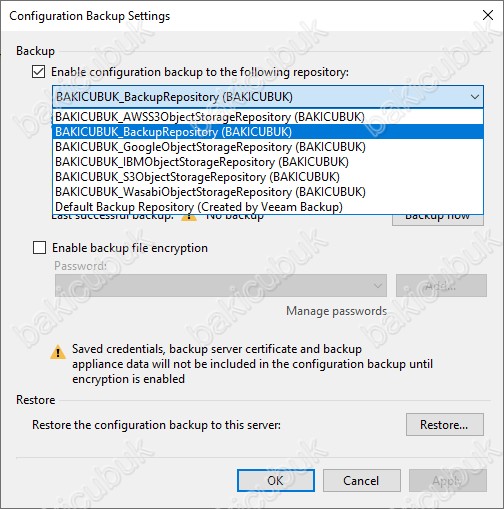Image resolution: width=504 pixels, height=509 pixels.
Task: Click the Add... password button
Action: click(441, 286)
